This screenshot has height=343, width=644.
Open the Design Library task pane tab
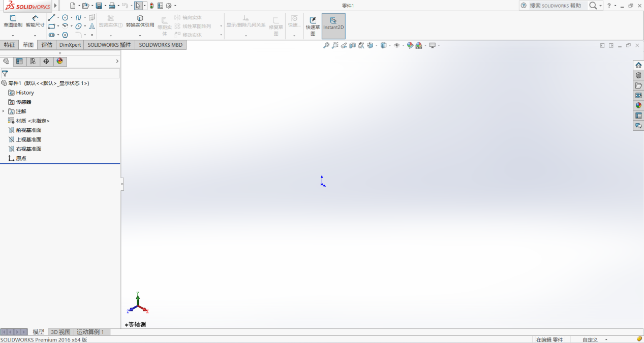(638, 75)
